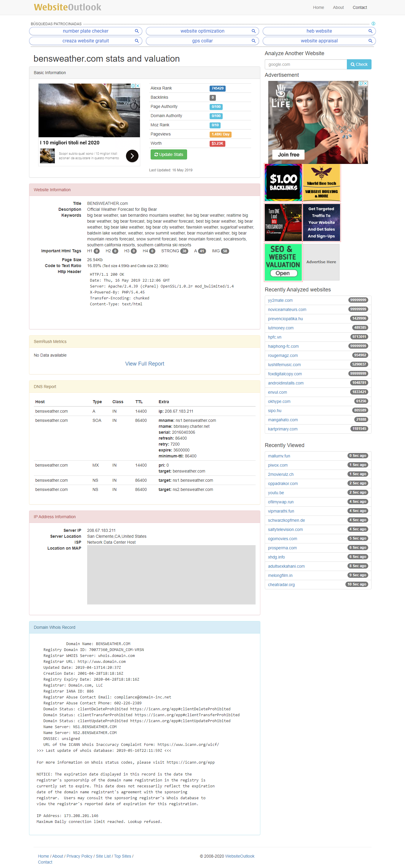
Task: Click the number plate checker sponsored search
Action: click(x=86, y=31)
